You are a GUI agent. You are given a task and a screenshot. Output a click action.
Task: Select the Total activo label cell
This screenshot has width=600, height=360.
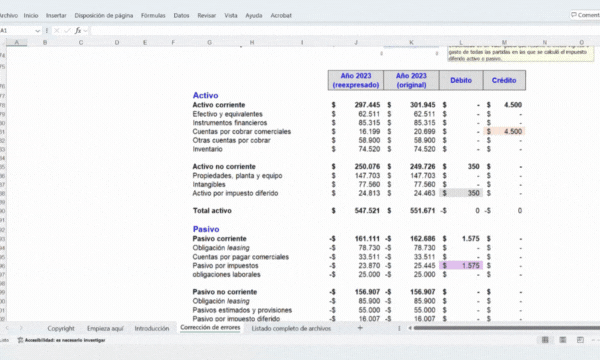coord(212,210)
